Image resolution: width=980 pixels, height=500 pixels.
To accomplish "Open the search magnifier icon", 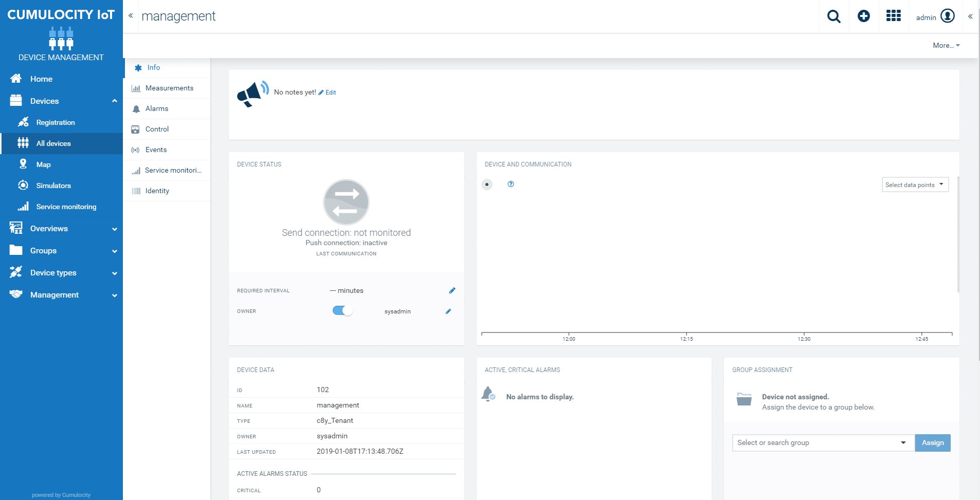I will (x=833, y=16).
